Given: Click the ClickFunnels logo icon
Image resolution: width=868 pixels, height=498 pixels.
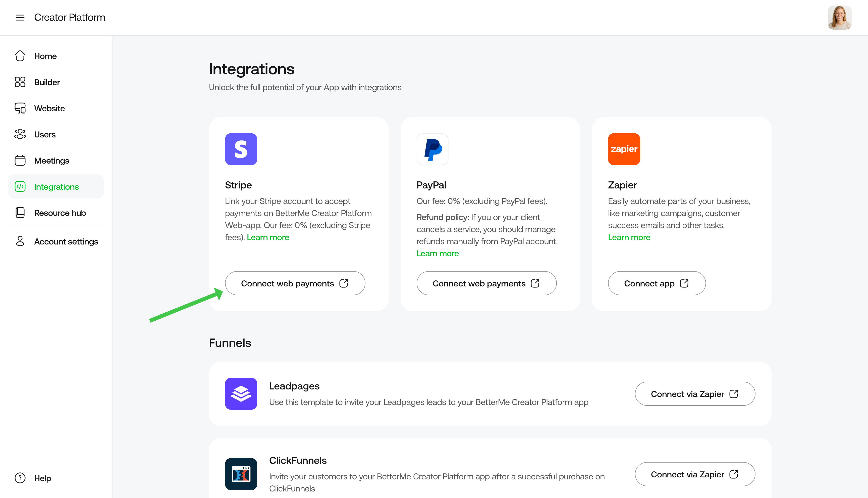Looking at the screenshot, I should [241, 474].
